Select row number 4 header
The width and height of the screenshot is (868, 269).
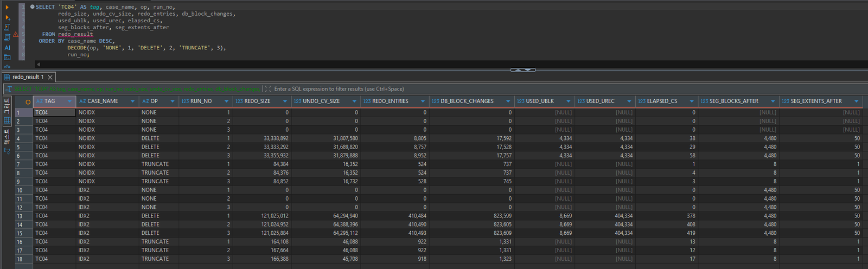24,138
